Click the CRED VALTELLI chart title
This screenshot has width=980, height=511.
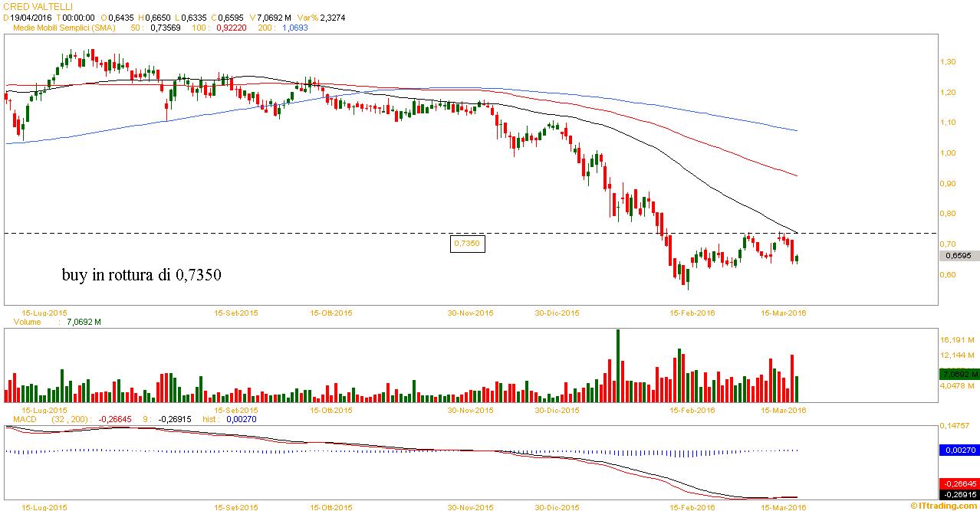[38, 6]
